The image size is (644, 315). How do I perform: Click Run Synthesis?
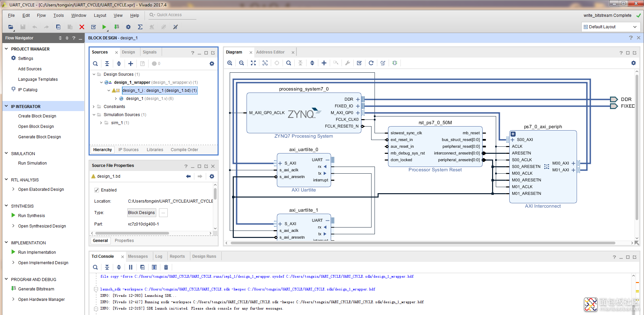click(31, 216)
